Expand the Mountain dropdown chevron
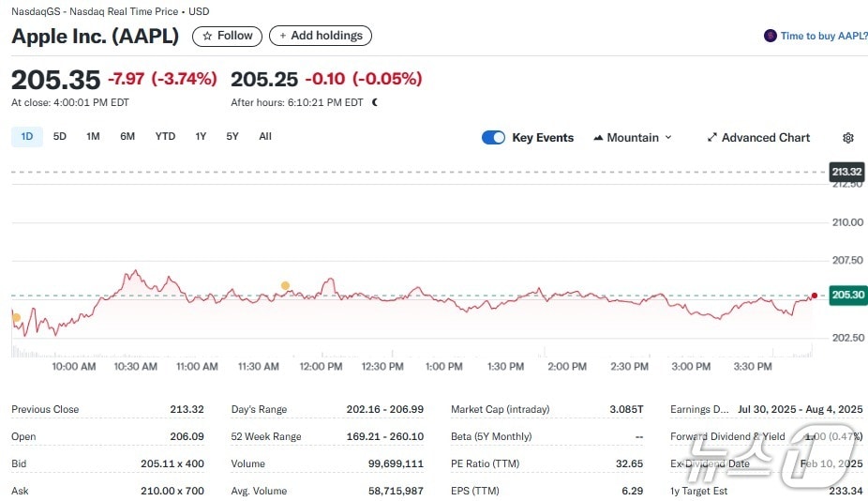 point(668,138)
